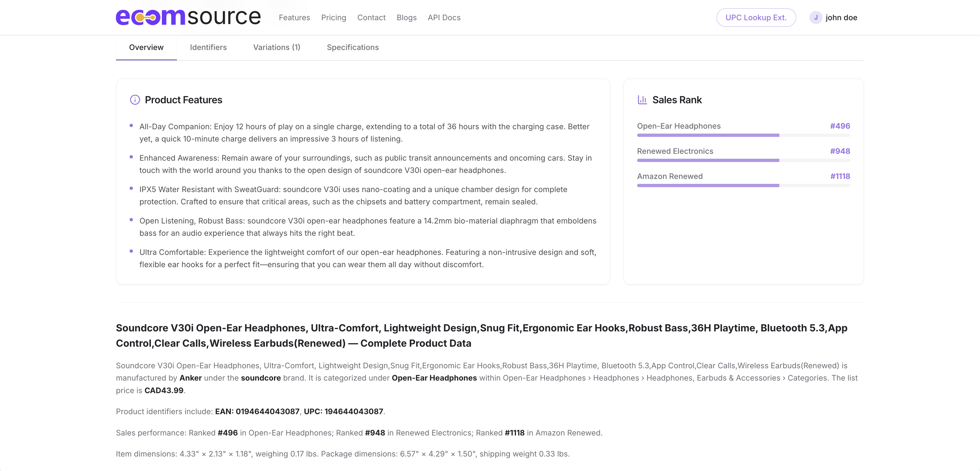Open the API Docs link

coord(444,17)
